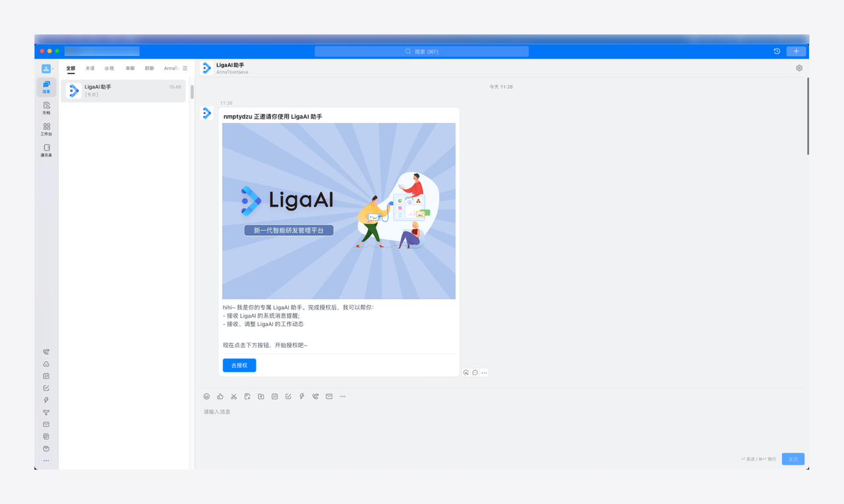Start a call from the input toolbar phone icon
The width and height of the screenshot is (844, 504).
tap(315, 396)
